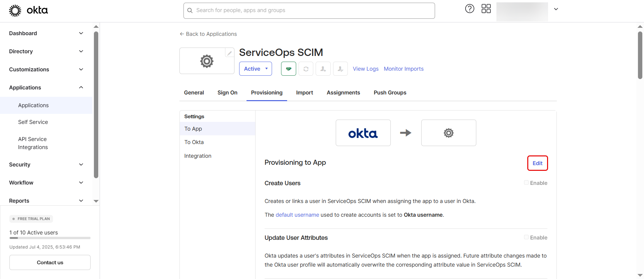Switch to the Sign On tab

click(227, 92)
